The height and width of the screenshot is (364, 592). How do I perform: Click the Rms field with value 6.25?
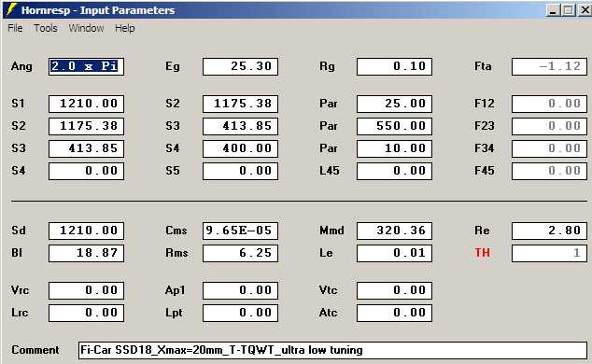click(x=240, y=253)
